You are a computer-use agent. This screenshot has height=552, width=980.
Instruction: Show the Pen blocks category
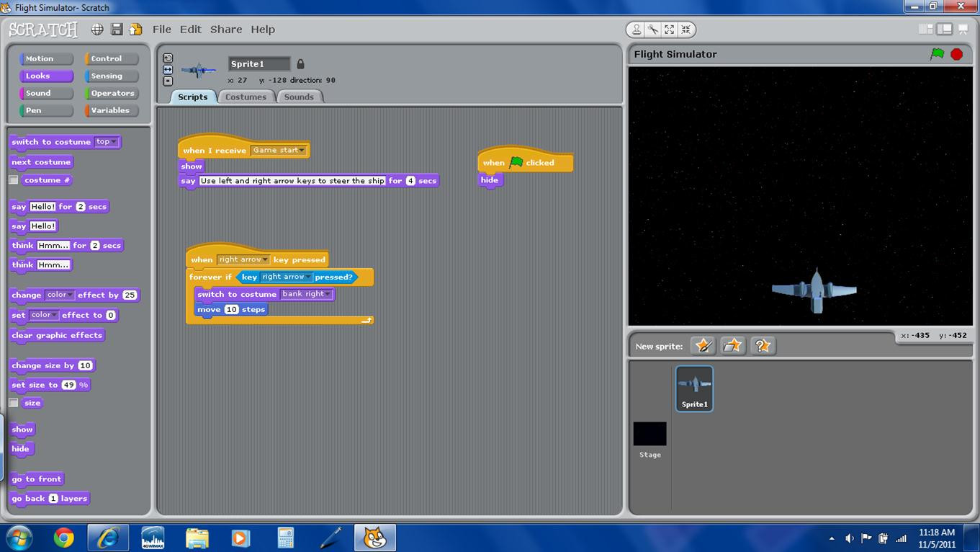point(47,110)
